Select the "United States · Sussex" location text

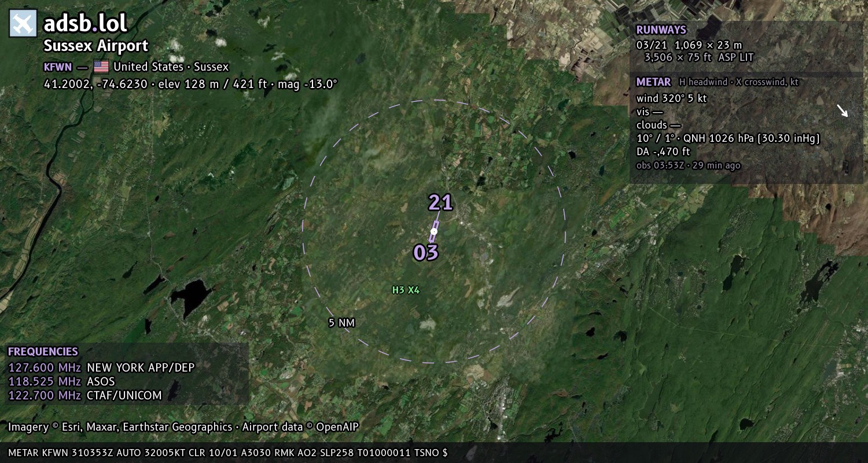171,67
